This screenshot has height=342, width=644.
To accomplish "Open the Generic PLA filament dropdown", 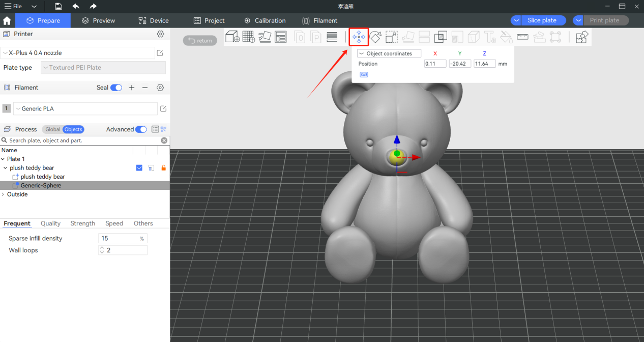I will [85, 109].
